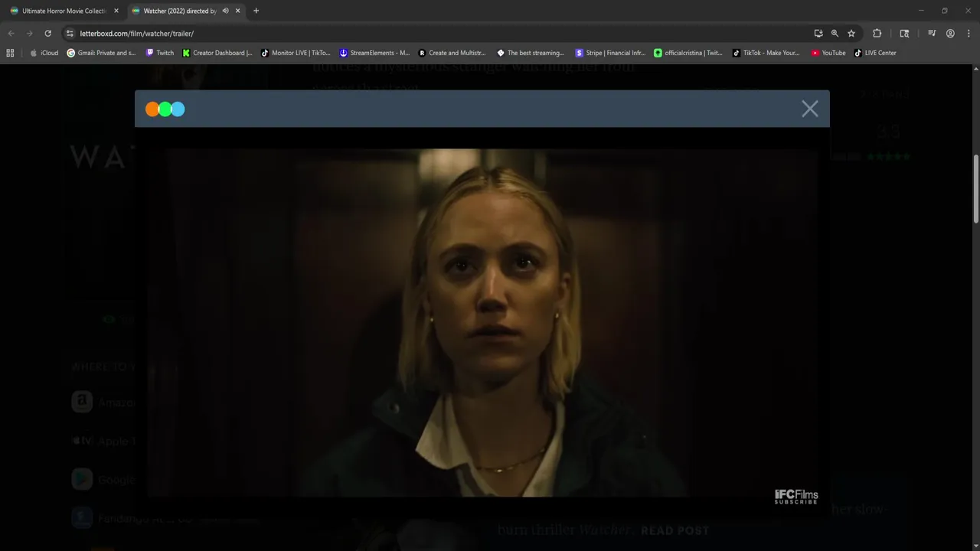Click the Watcher trailer video frame

click(x=482, y=322)
